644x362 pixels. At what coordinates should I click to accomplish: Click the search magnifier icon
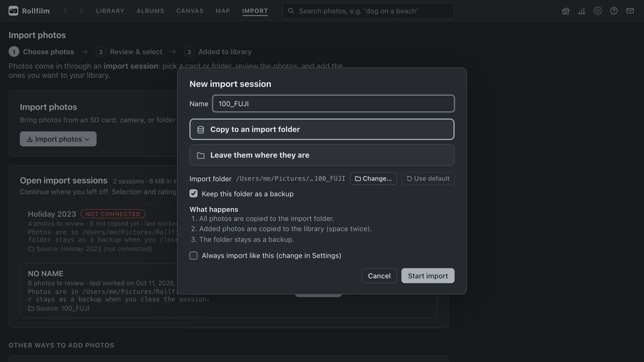coord(291,11)
